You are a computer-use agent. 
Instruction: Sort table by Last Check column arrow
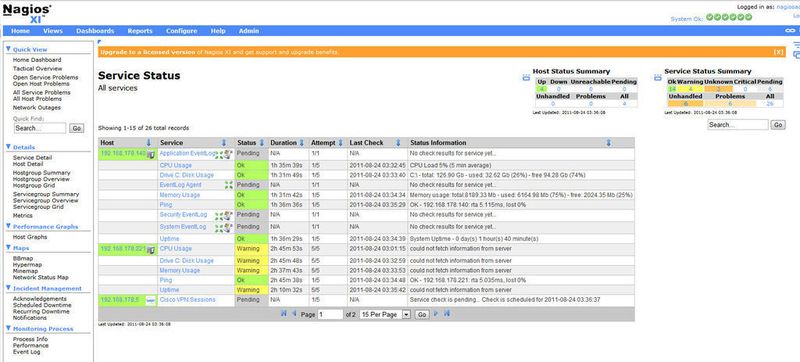[398, 143]
